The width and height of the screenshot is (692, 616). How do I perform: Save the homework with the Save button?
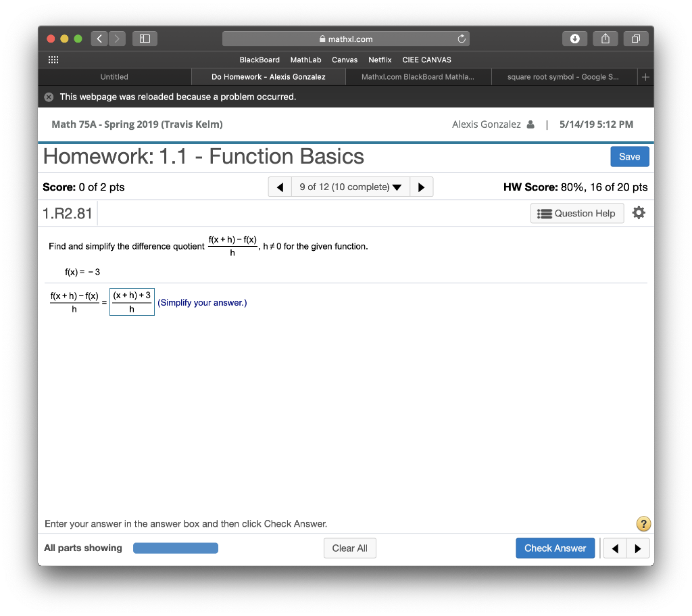(x=629, y=156)
